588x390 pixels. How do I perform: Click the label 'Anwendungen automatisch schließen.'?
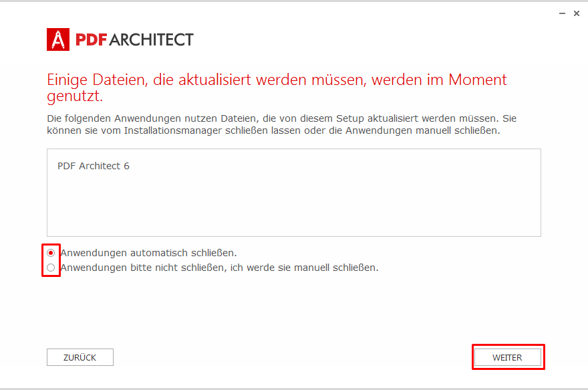pos(149,253)
